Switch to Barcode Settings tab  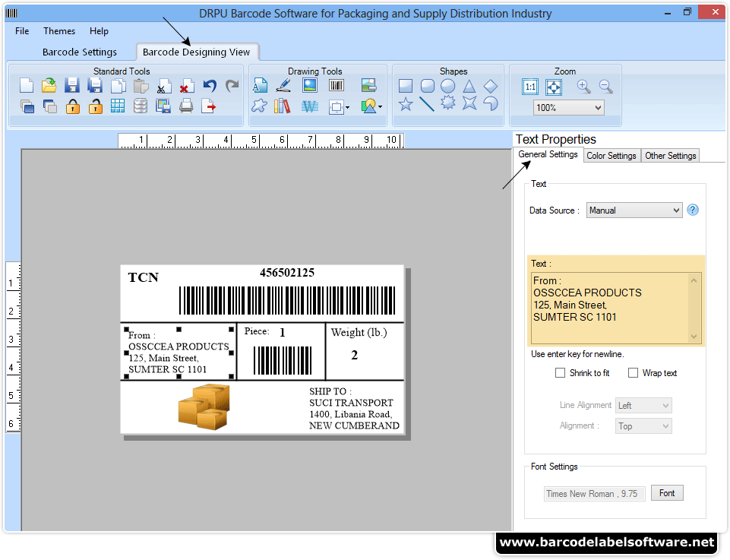(x=80, y=52)
